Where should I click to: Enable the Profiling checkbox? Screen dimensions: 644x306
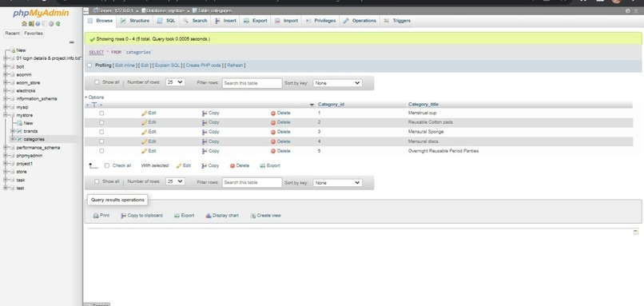click(89, 66)
